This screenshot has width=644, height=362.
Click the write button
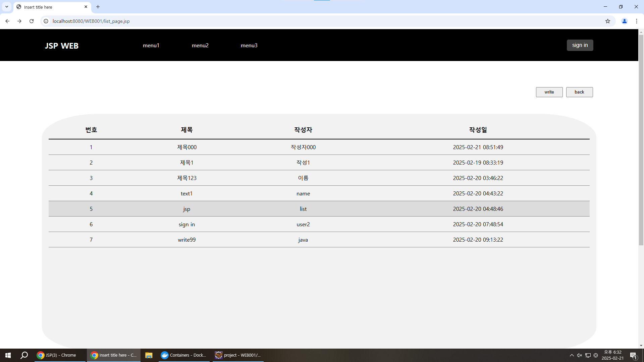pos(549,92)
